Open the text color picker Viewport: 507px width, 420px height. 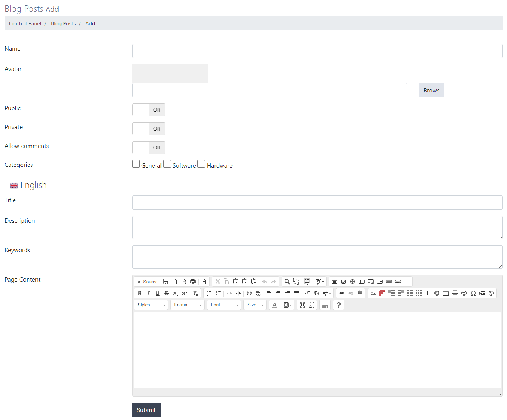tap(276, 305)
